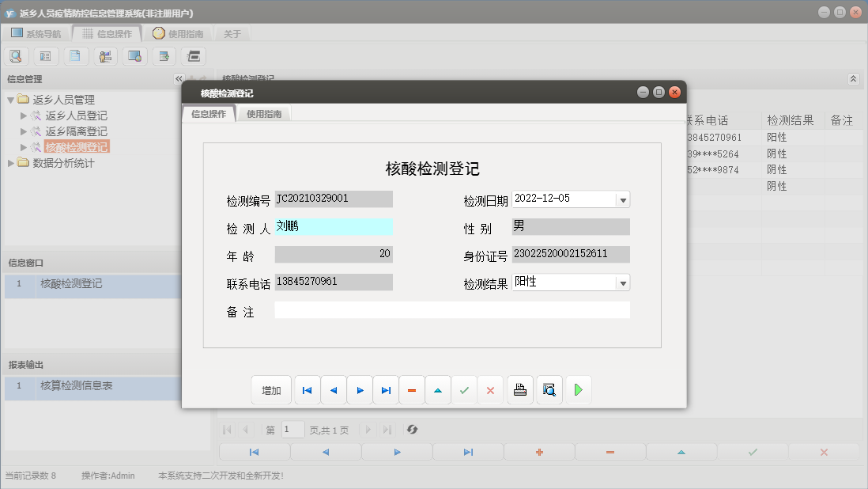Collapse the 信息管理 side panel
Image resolution: width=868 pixels, height=489 pixels.
tap(178, 78)
